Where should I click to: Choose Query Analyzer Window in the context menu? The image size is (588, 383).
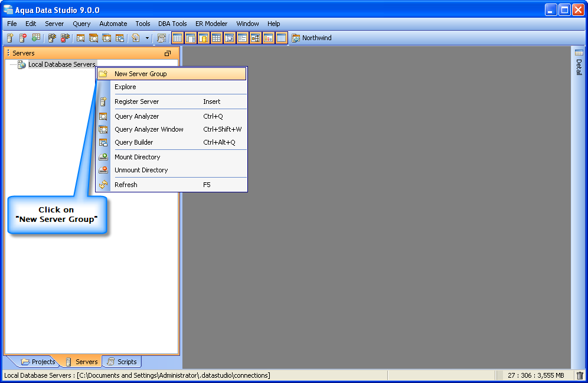coord(172,129)
